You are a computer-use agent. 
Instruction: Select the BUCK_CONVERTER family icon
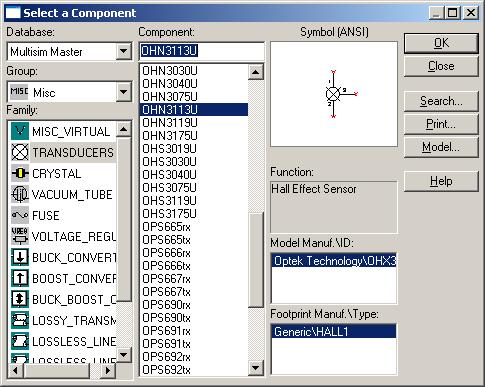(x=20, y=257)
